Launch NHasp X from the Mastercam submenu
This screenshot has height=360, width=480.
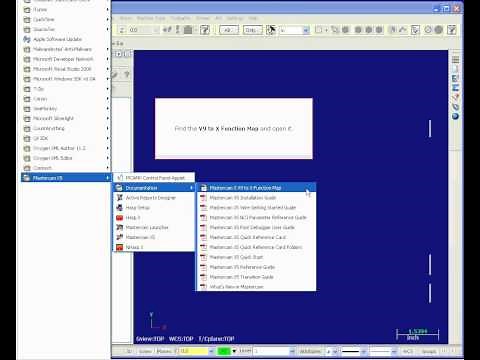[154, 247]
